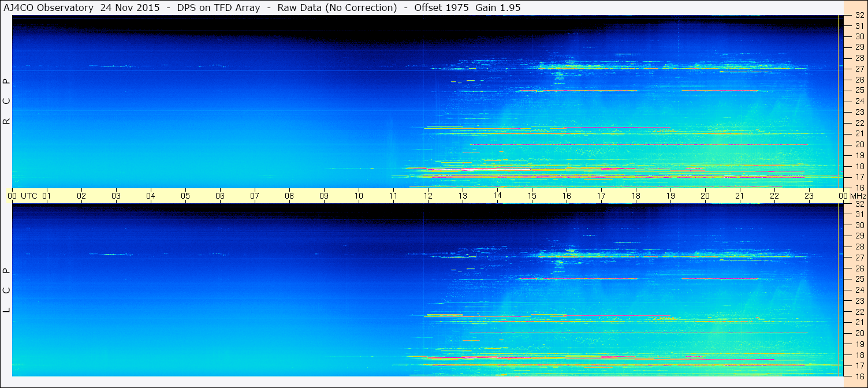The height and width of the screenshot is (388, 868).
Task: Click the 03 UTC time axis label
Action: 116,196
